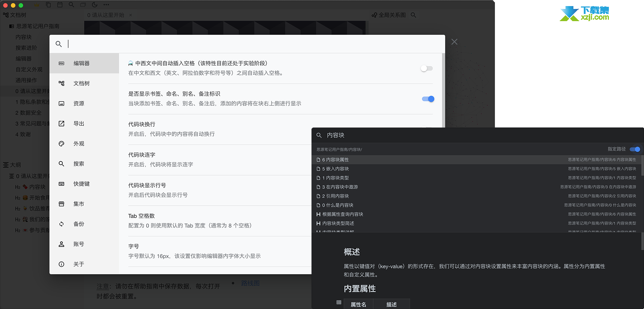Disable 是否显示书签、命名、别名、备注标识 toggle

(x=428, y=99)
